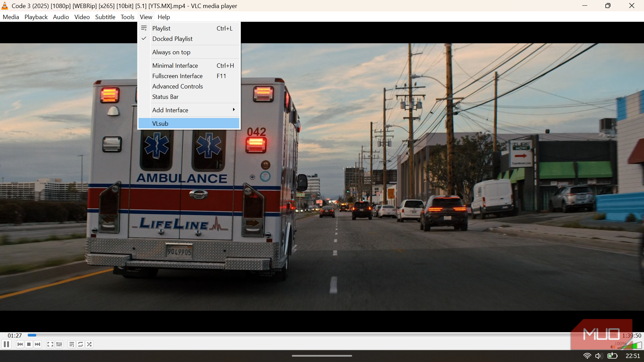Open the Audio menu
644x362 pixels.
point(61,17)
